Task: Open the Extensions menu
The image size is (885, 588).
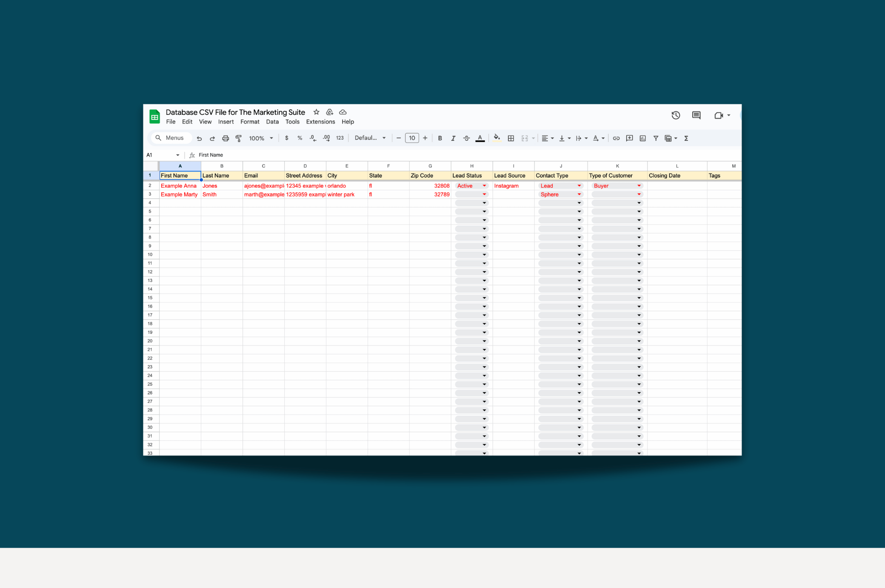Action: pos(320,122)
